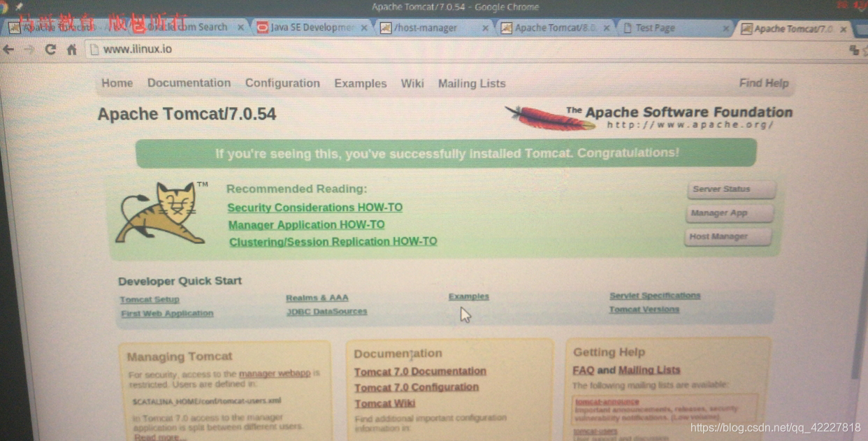Open the Tomcat Setup link

tap(150, 299)
